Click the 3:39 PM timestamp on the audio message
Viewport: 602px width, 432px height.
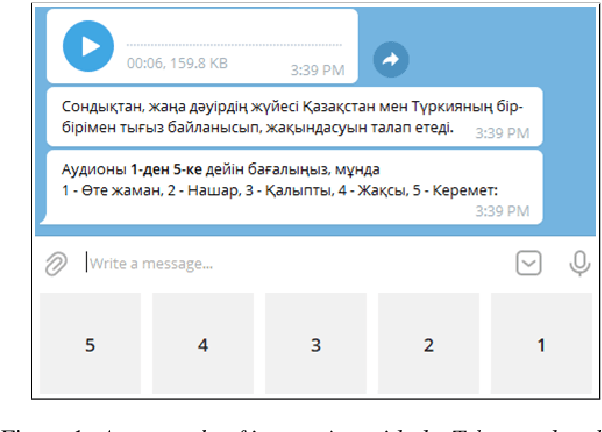point(317,71)
